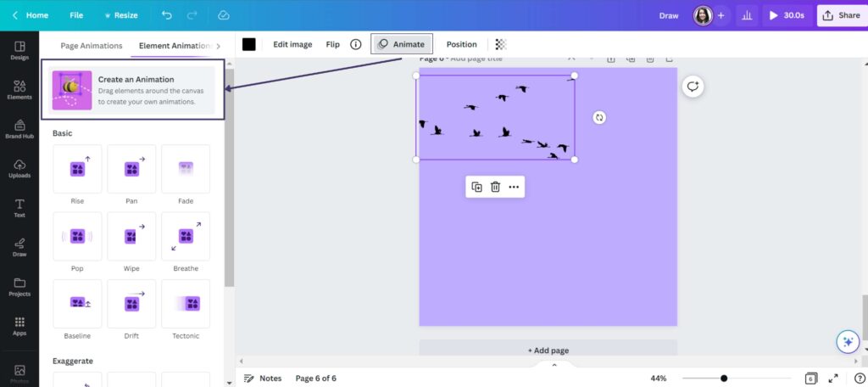The width and height of the screenshot is (868, 387).
Task: Click Flip in the toolbar
Action: pos(332,44)
